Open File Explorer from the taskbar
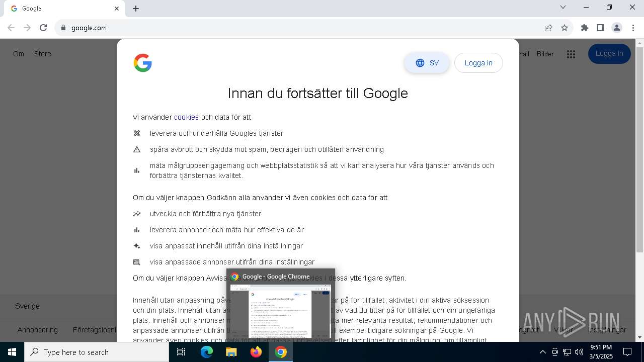644x362 pixels. coord(231,352)
